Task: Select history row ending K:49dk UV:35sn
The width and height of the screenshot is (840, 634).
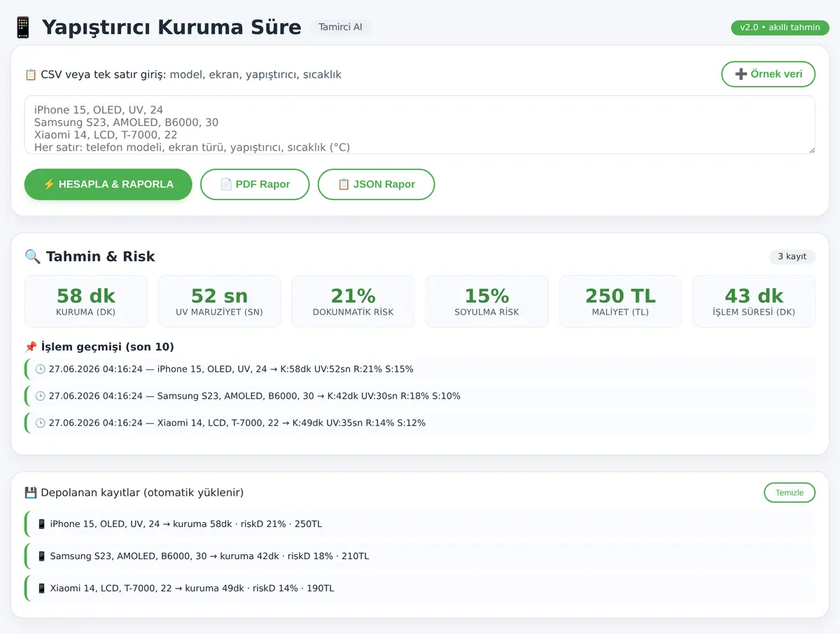Action: [420, 423]
